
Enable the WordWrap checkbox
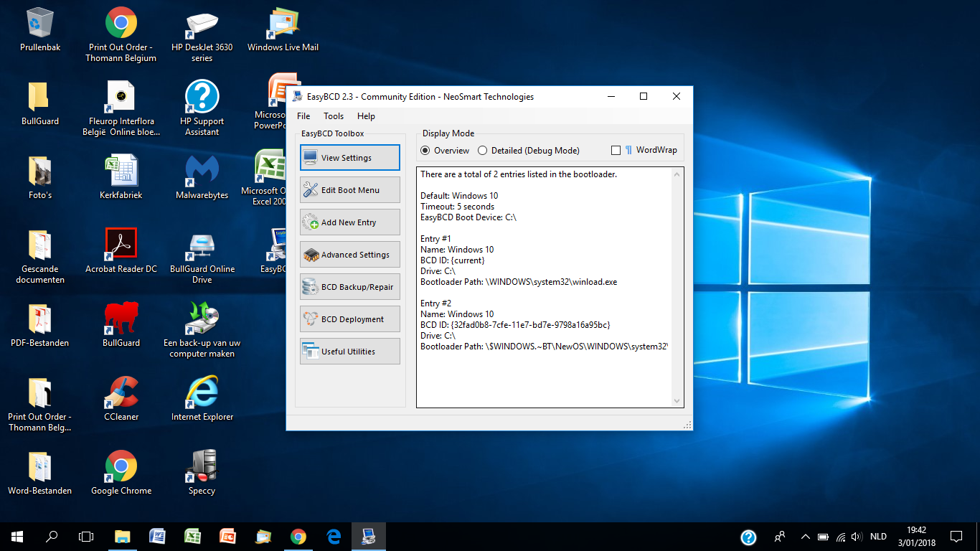[616, 151]
